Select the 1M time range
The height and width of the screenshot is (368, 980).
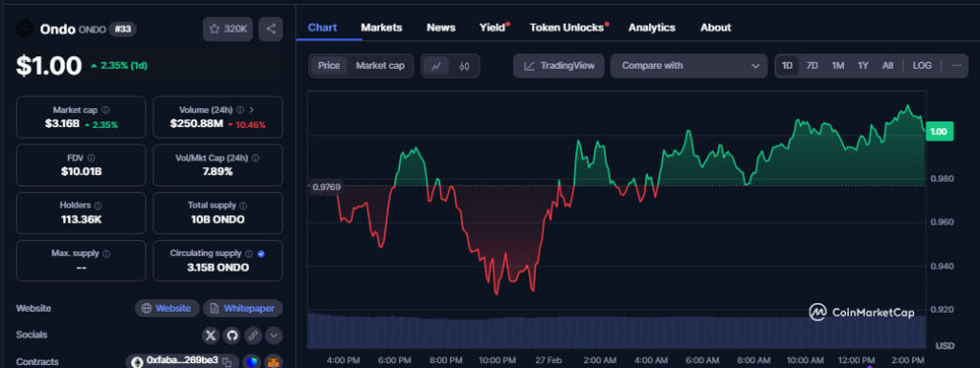[838, 66]
